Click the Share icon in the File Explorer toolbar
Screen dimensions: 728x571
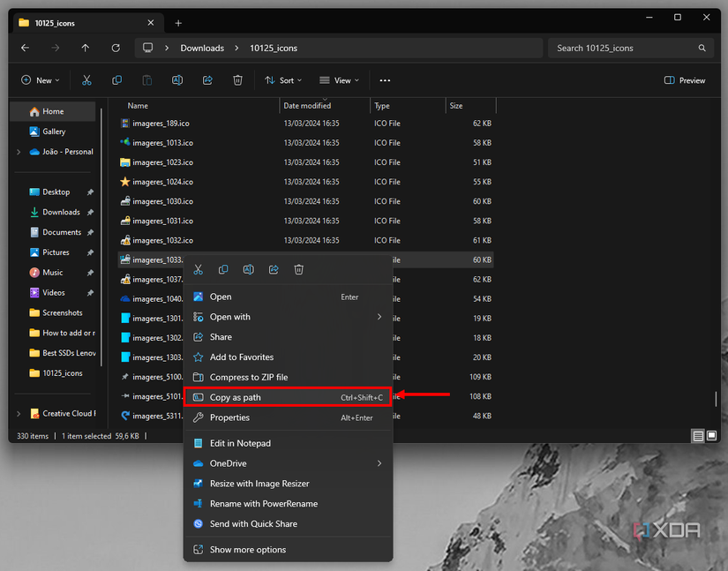(x=207, y=80)
